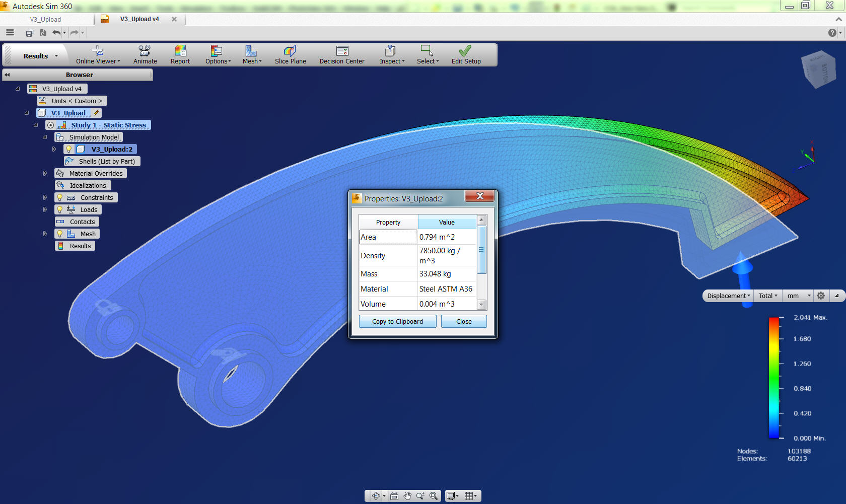Viewport: 846px width, 504px height.
Task: Open the Total component dropdown
Action: click(x=768, y=296)
